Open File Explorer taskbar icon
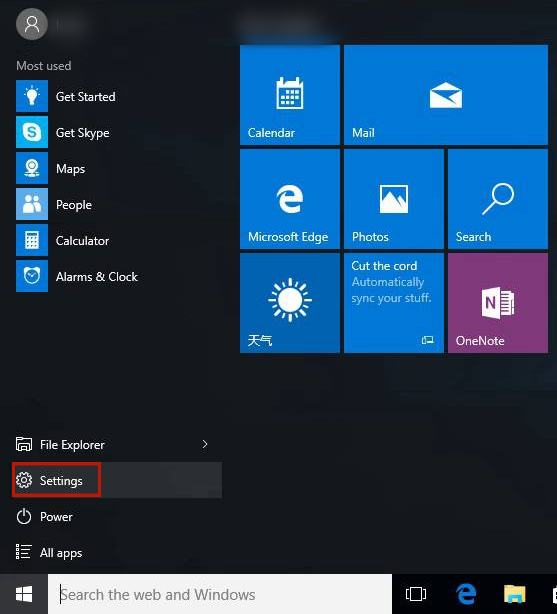This screenshot has width=557, height=614. point(514,594)
